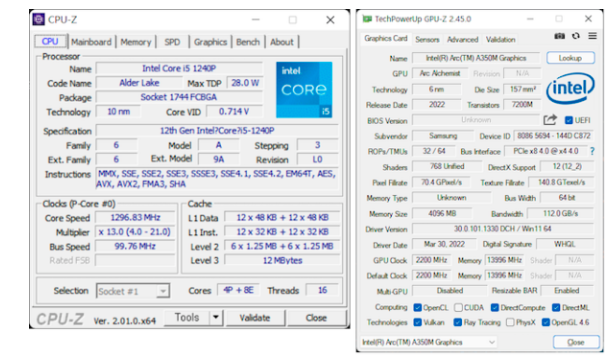This screenshot has height=361, width=613.
Task: Click the Level 3 cache value 12 MBytes
Action: point(282,260)
